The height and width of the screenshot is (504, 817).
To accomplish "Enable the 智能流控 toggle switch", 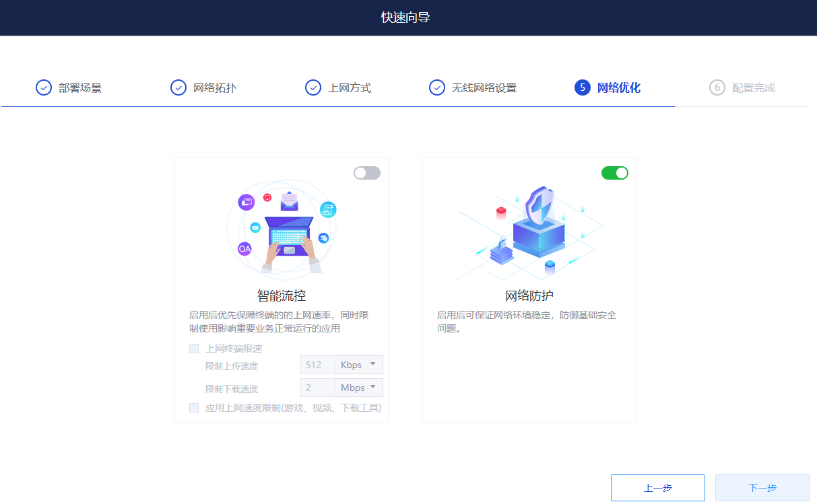I will 367,173.
